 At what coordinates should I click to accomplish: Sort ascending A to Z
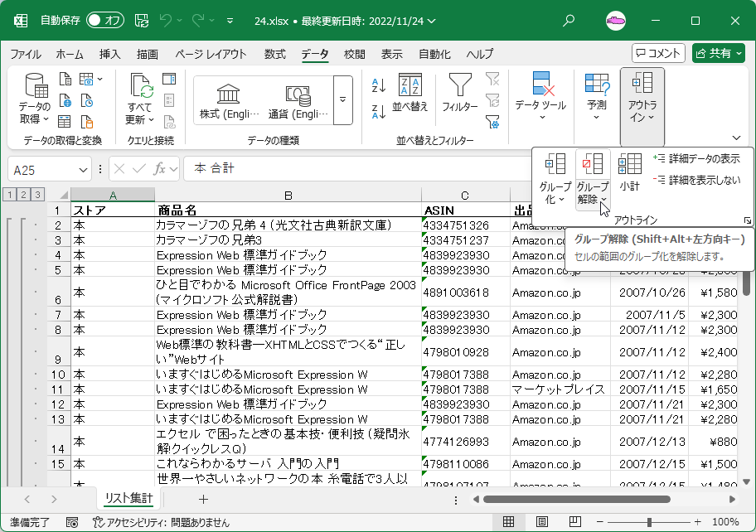point(379,86)
